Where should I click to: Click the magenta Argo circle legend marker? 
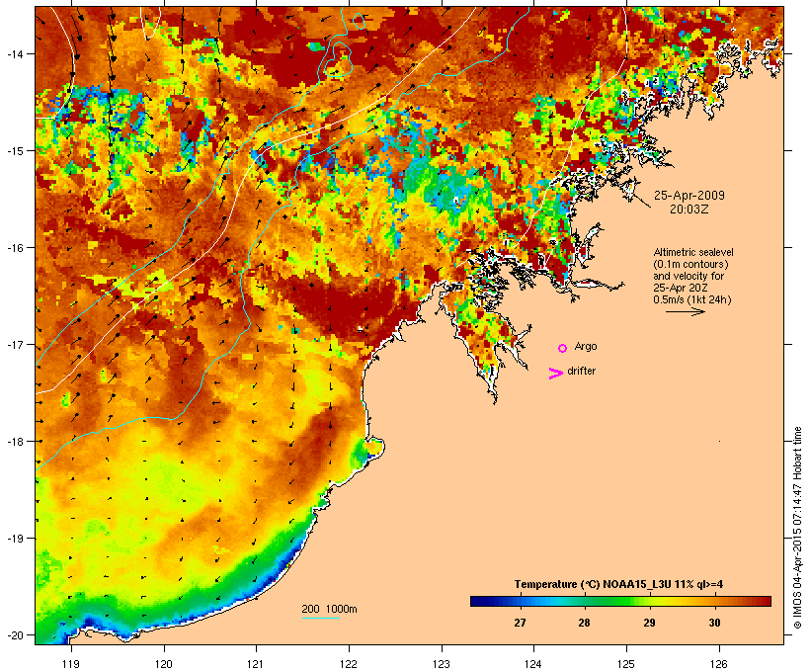pyautogui.click(x=563, y=349)
